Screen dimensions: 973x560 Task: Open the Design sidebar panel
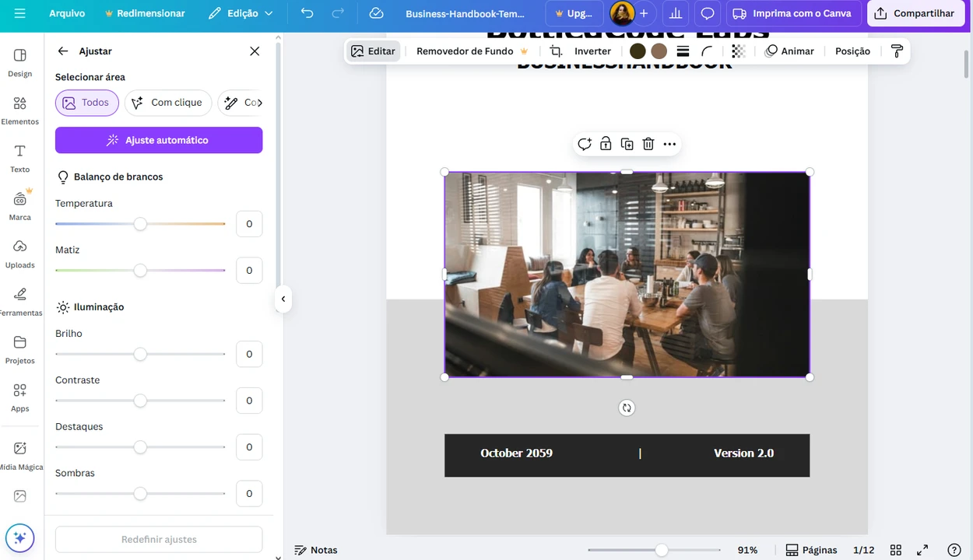tap(20, 62)
